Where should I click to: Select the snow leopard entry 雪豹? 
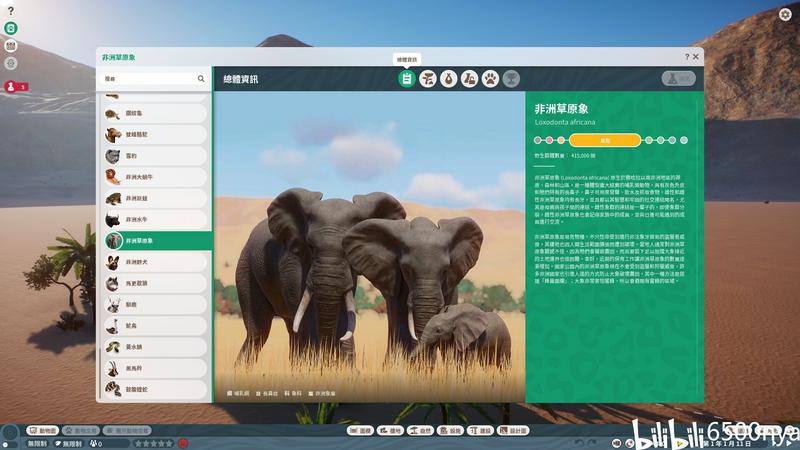[x=155, y=156]
